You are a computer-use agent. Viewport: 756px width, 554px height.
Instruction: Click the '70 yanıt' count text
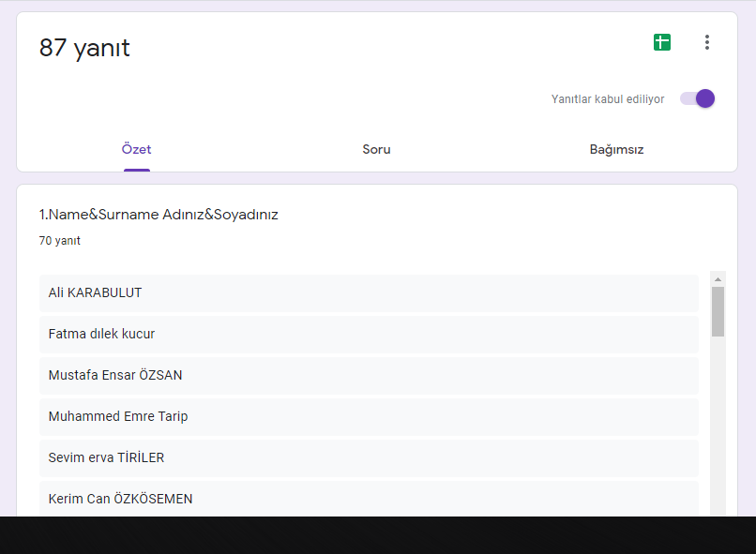(60, 241)
